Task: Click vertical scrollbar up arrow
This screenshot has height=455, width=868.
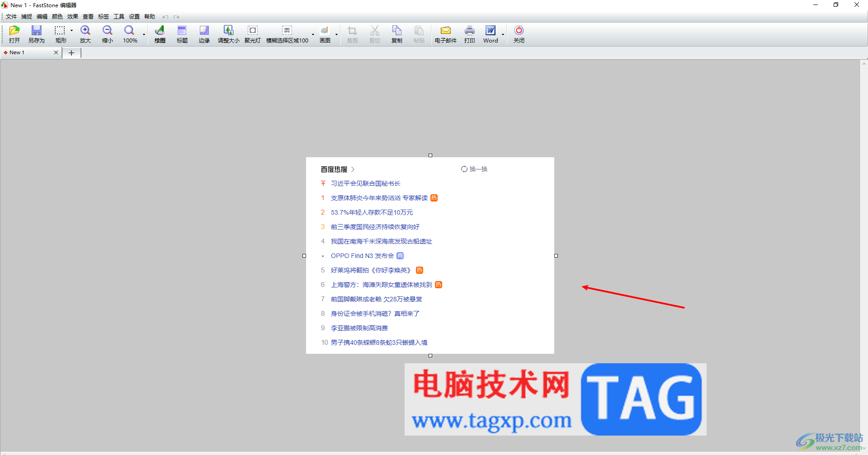Action: click(864, 64)
